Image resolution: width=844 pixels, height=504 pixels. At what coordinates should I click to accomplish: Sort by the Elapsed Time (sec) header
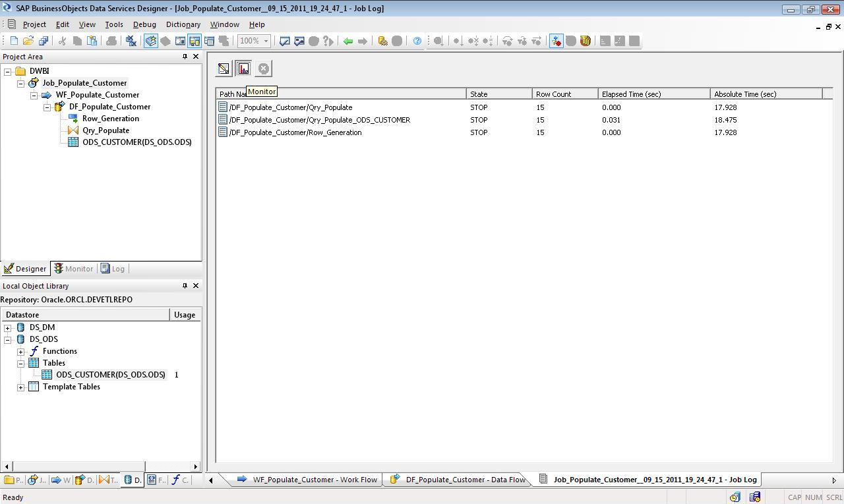point(654,94)
